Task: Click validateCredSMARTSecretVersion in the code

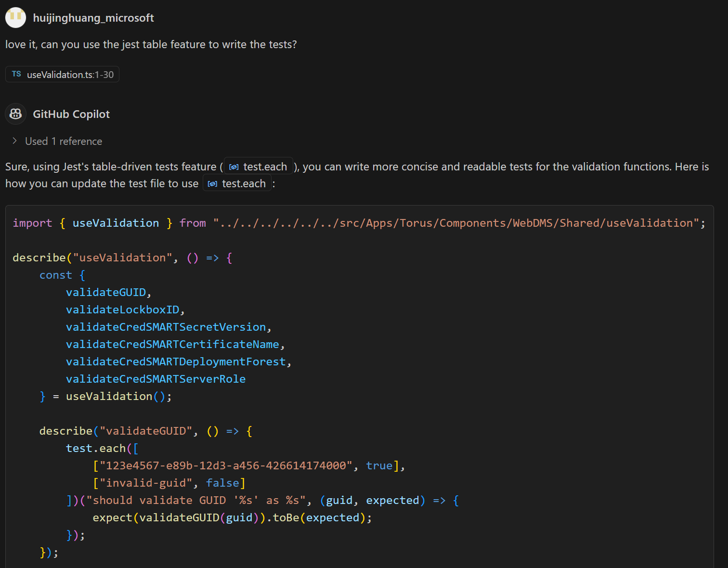Action: click(166, 327)
